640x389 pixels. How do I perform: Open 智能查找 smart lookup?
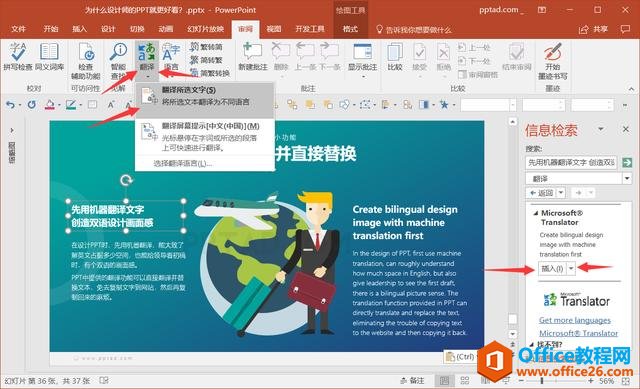118,60
